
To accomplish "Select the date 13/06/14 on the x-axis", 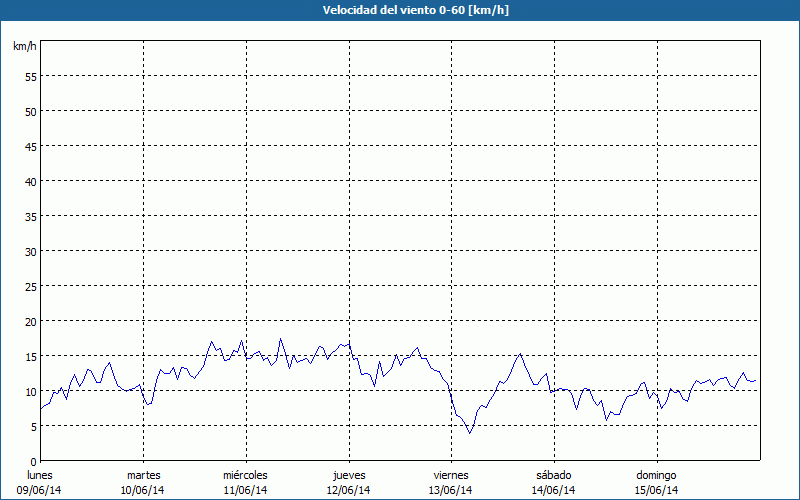I will click(x=451, y=490).
